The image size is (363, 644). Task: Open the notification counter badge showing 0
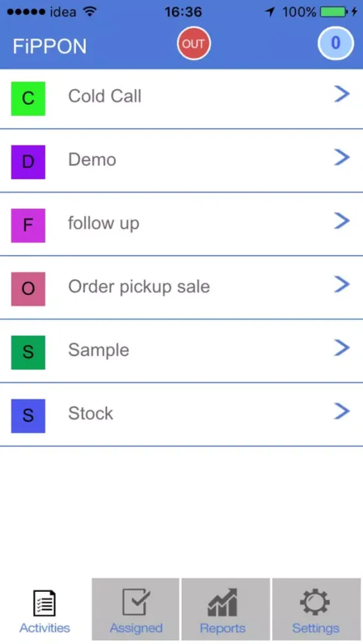335,43
